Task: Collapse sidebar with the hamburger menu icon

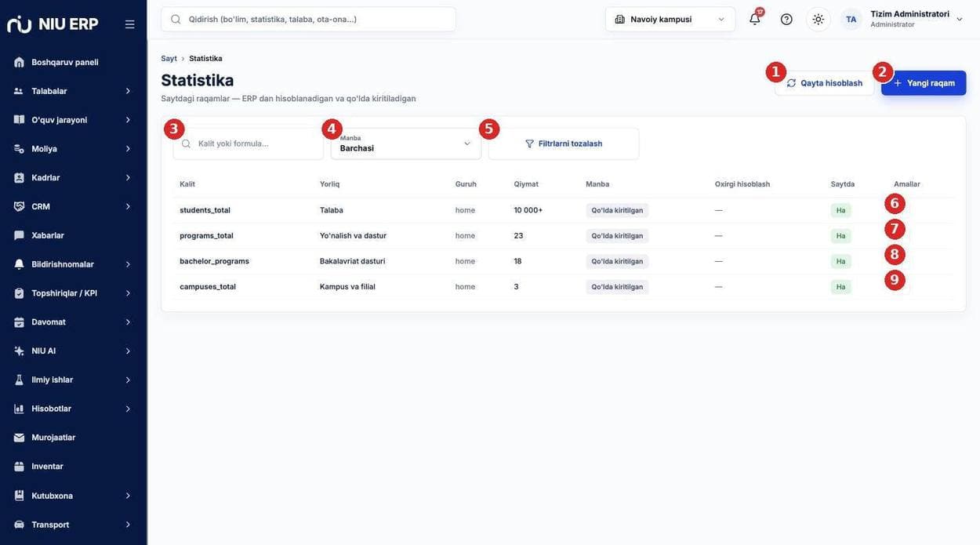Action: [130, 24]
